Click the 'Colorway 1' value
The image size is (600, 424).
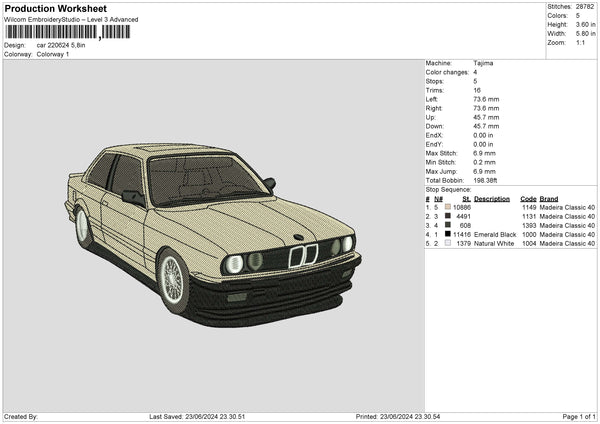[x=53, y=54]
